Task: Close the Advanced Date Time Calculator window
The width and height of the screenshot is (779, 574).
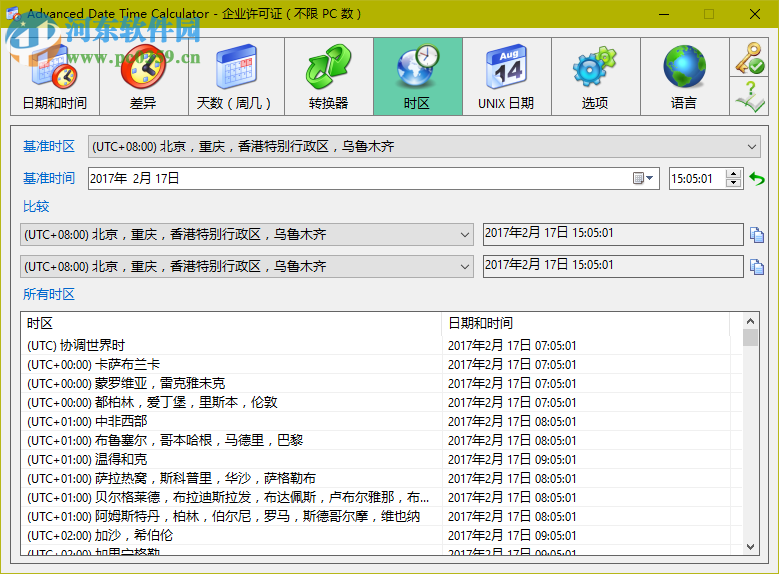Action: coord(755,14)
